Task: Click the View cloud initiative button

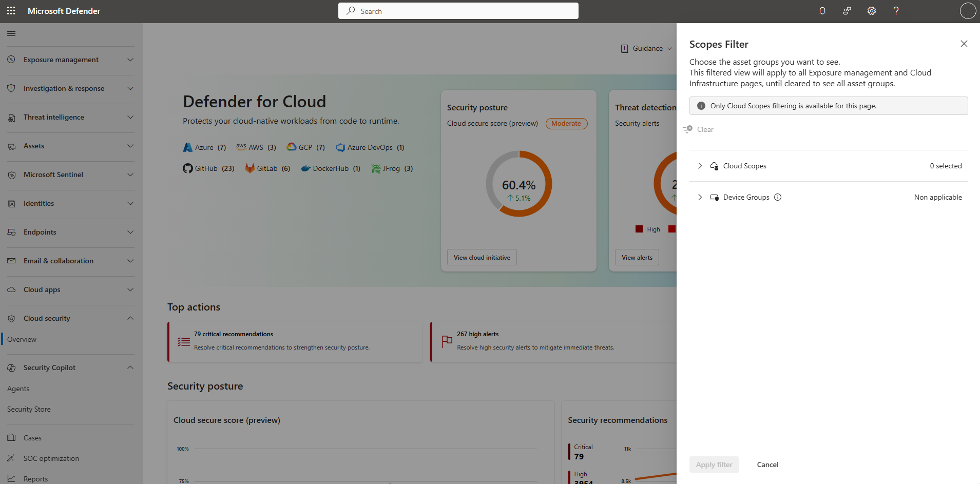Action: pos(482,258)
